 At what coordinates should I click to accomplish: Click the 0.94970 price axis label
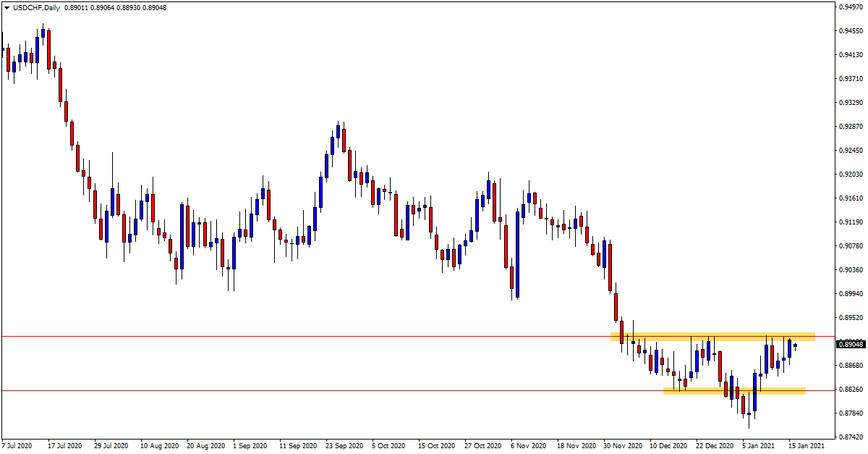(850, 7)
